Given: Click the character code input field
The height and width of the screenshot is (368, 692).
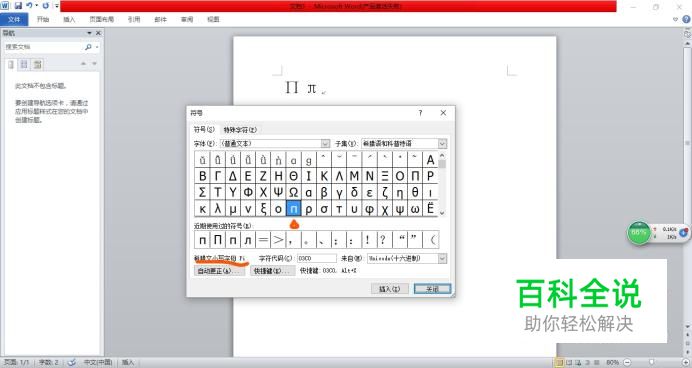Looking at the screenshot, I should coord(316,258).
